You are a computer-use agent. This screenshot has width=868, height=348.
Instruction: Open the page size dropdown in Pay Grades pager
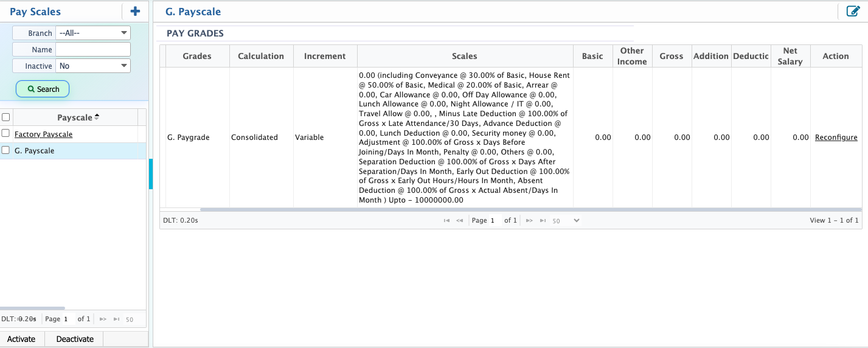tap(566, 220)
